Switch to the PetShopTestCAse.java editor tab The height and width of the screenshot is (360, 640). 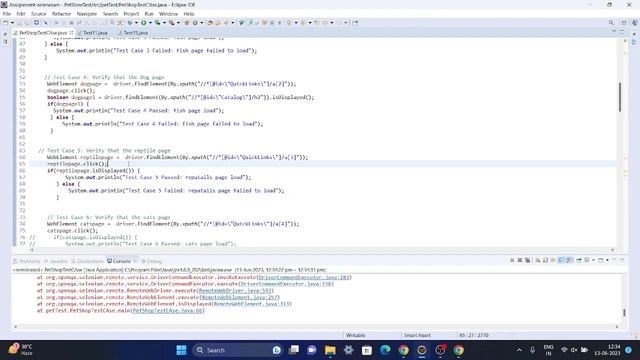pos(43,32)
